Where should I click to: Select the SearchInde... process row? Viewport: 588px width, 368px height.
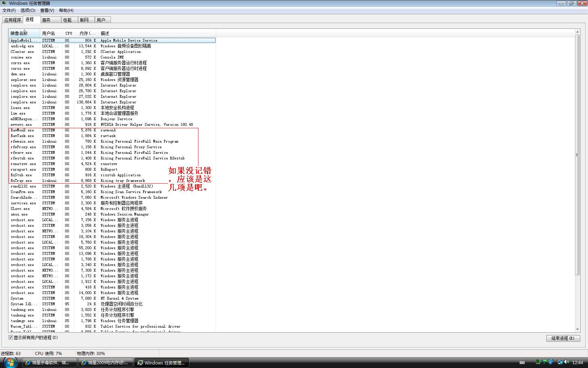(112, 197)
